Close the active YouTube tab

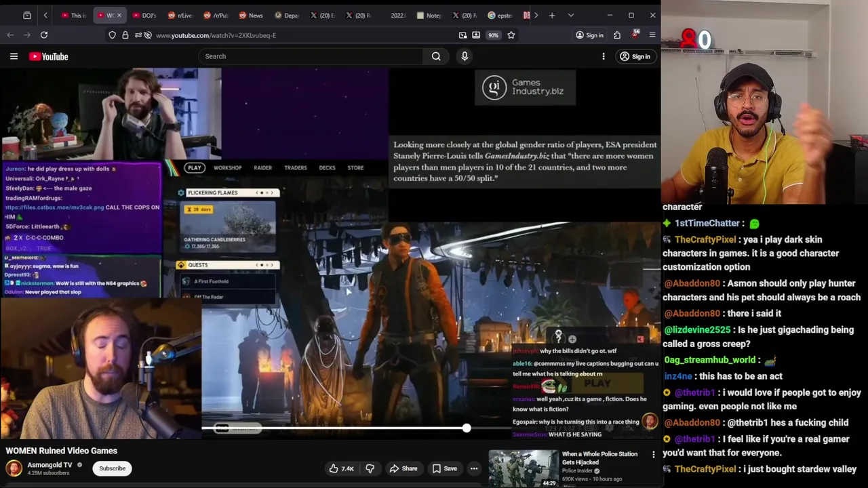(119, 15)
